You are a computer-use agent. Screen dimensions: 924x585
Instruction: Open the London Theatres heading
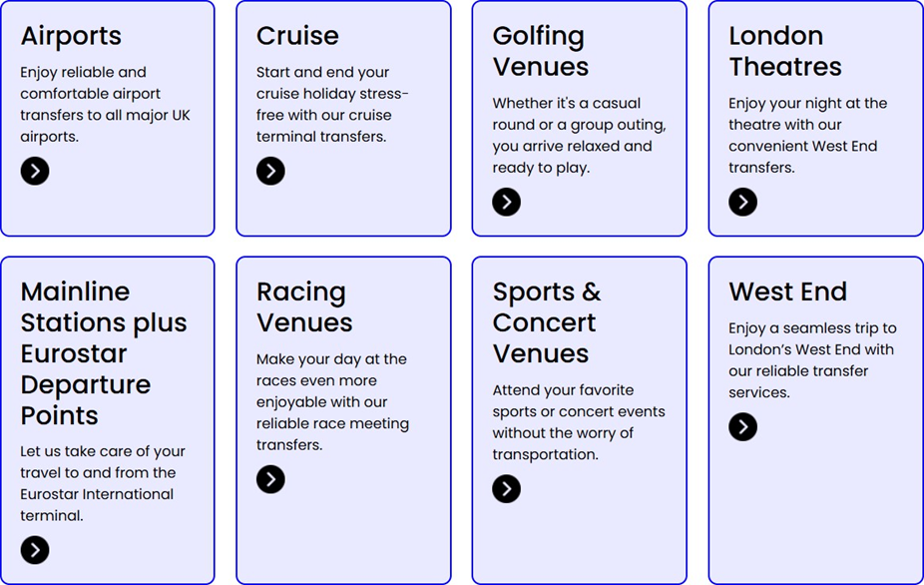784,51
